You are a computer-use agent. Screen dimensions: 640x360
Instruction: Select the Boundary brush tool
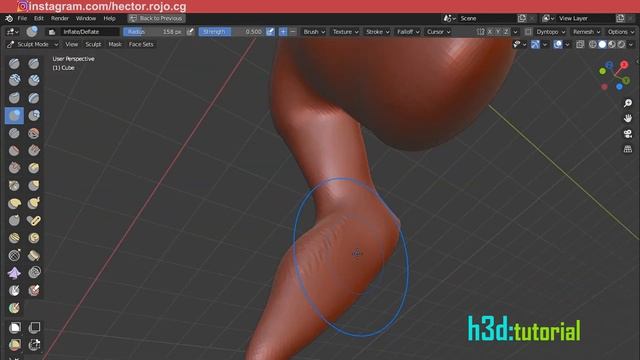pos(34,256)
